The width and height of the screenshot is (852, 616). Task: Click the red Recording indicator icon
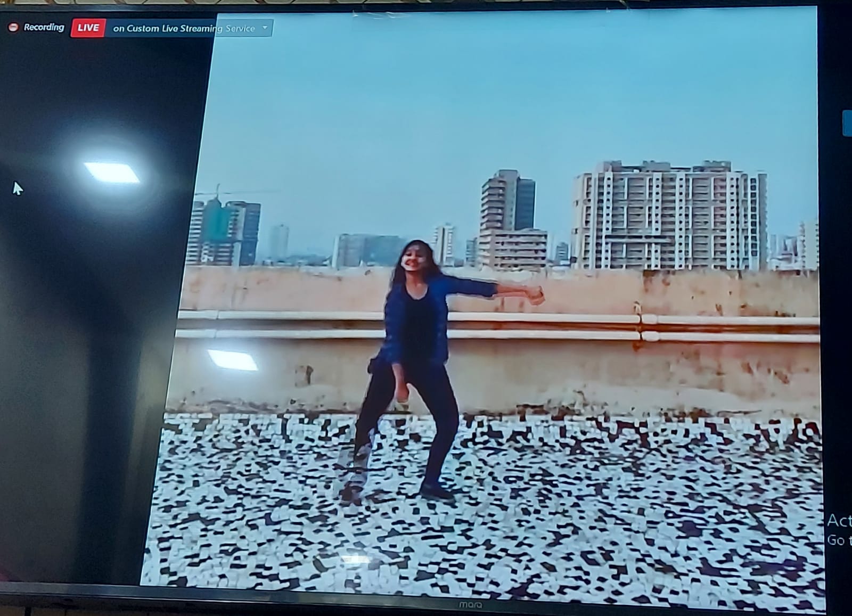14,27
